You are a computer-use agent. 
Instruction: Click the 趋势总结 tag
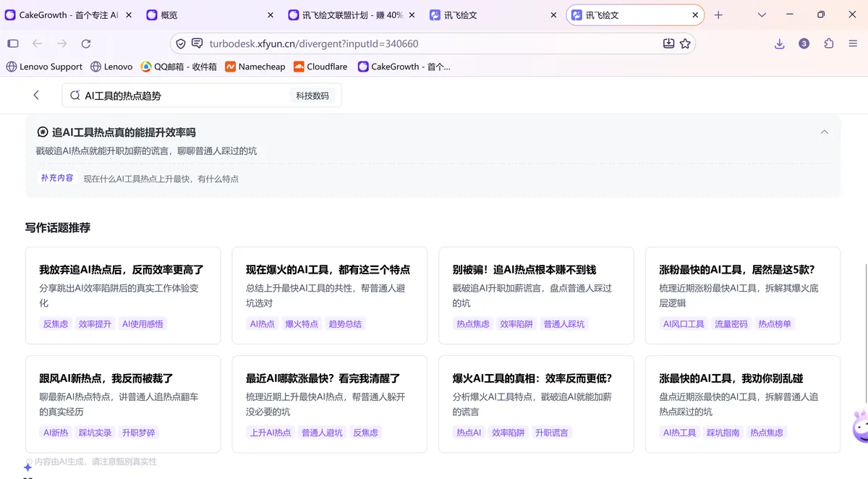pos(345,324)
